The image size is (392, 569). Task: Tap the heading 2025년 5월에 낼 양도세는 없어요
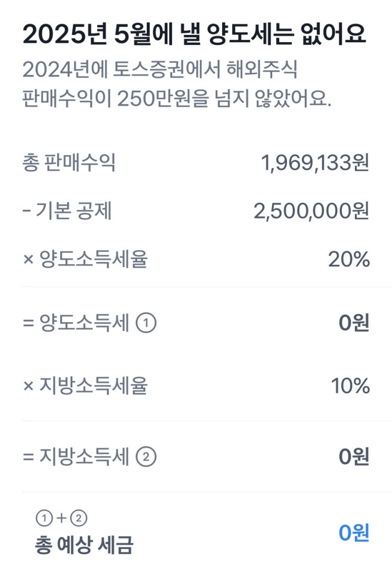click(x=194, y=35)
